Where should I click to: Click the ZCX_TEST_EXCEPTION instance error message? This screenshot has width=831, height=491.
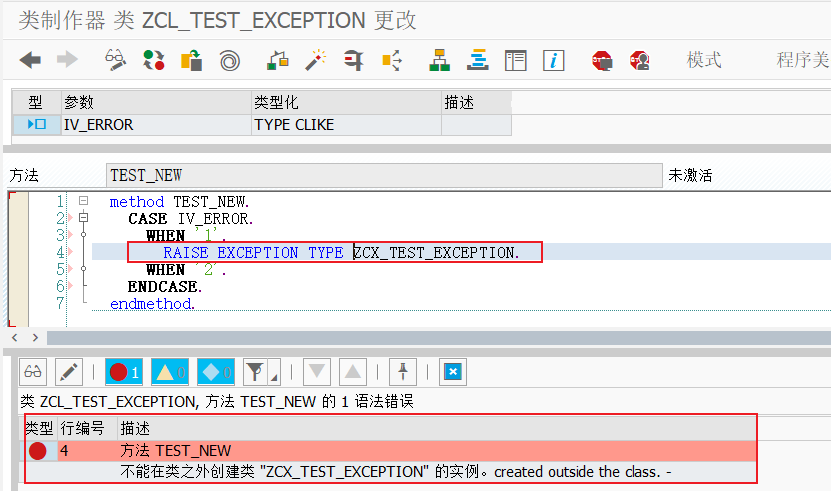(396, 472)
